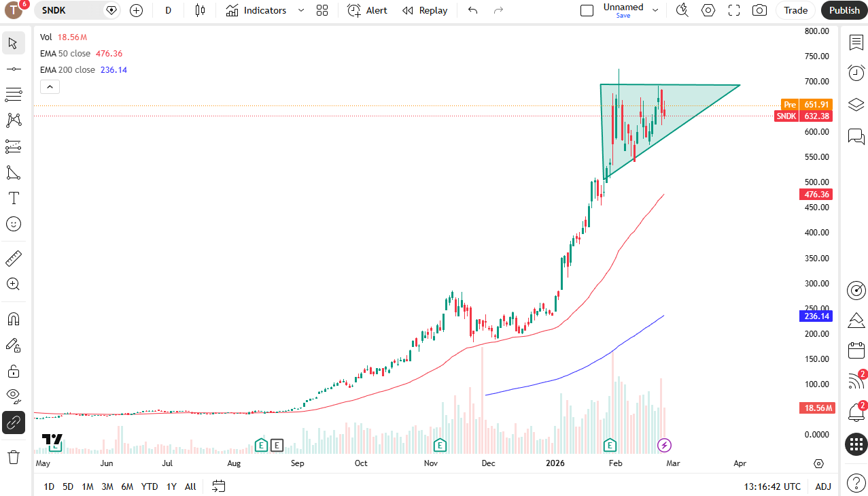Viewport: 868px width, 496px height.
Task: Add symbol to compare with plus icon
Action: coord(136,10)
